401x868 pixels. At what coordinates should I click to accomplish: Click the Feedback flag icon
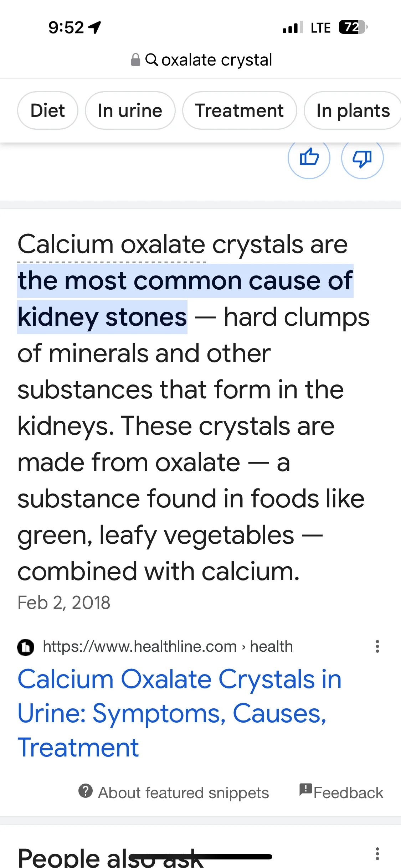tap(305, 790)
